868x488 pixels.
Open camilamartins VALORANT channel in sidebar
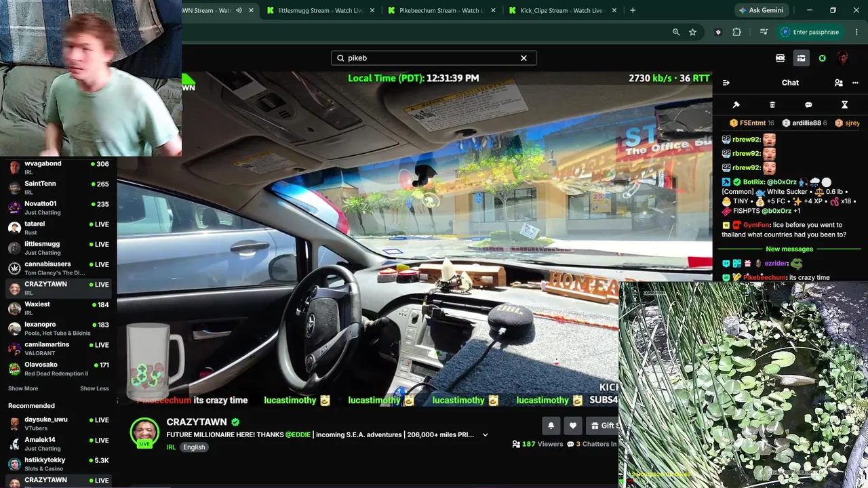(58, 348)
